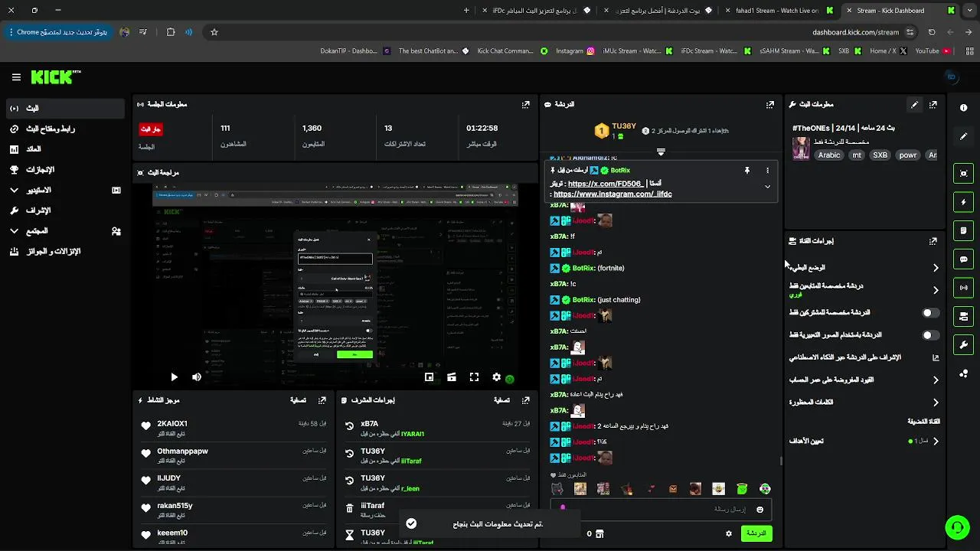Open AI chat moderation external link

point(935,357)
